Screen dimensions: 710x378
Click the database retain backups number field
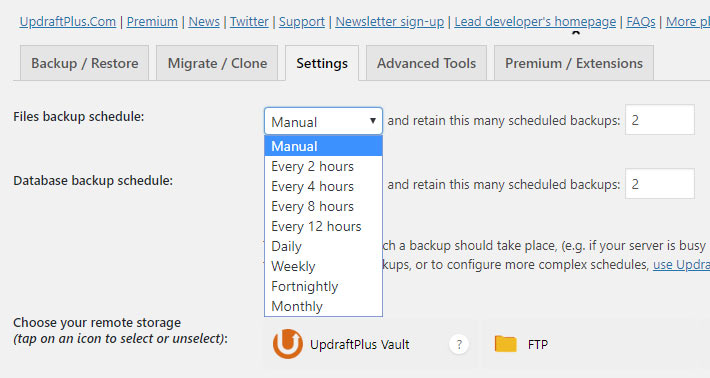(x=660, y=184)
